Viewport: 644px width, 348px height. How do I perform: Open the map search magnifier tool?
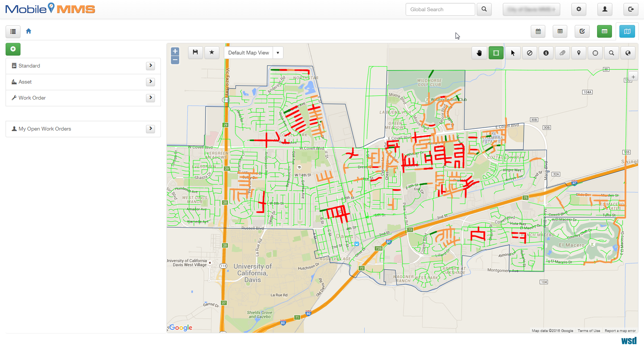pyautogui.click(x=612, y=53)
